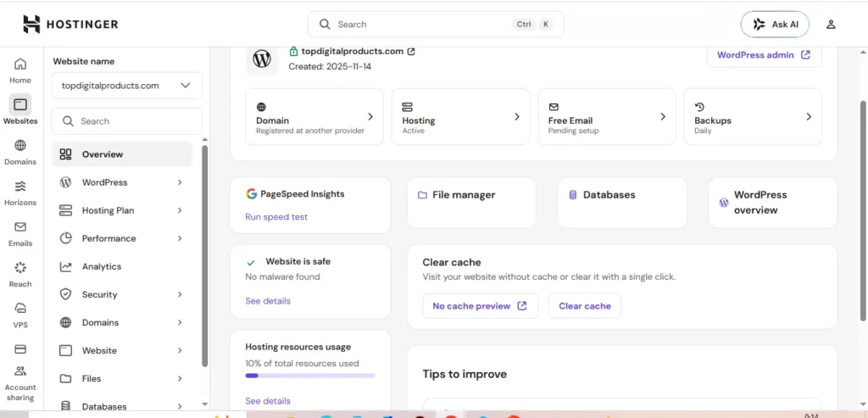Viewport: 868px width, 418px height.
Task: Open the Websites icon in the left rail
Action: (x=20, y=104)
